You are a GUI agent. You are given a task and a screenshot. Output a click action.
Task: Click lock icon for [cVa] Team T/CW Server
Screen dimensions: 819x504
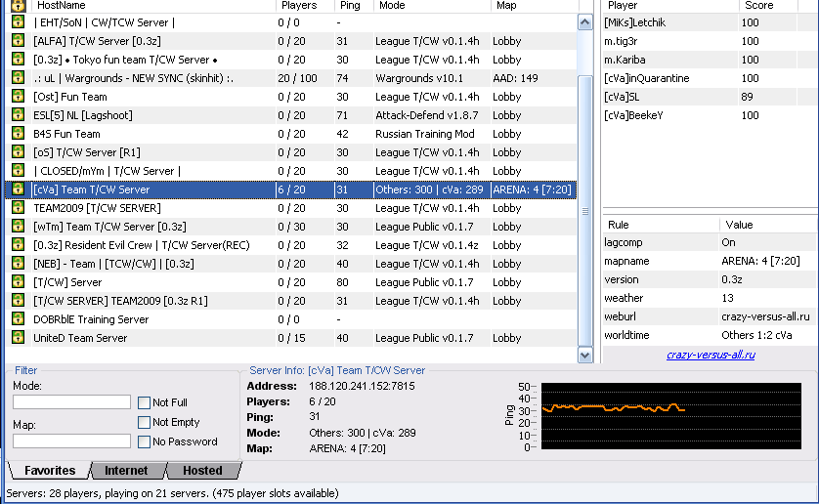(19, 189)
